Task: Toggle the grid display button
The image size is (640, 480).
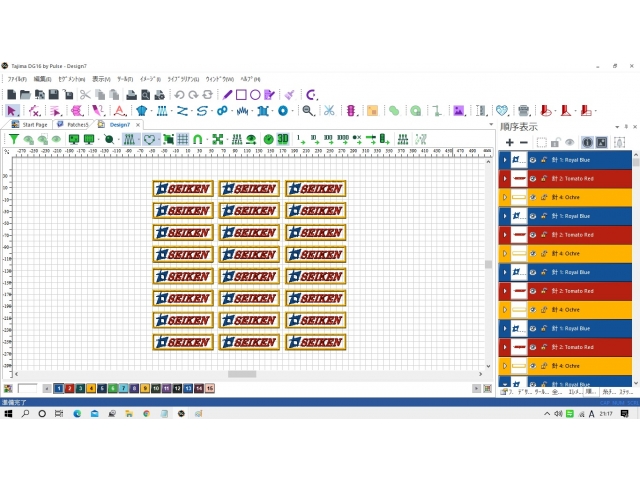Action: pos(182,139)
